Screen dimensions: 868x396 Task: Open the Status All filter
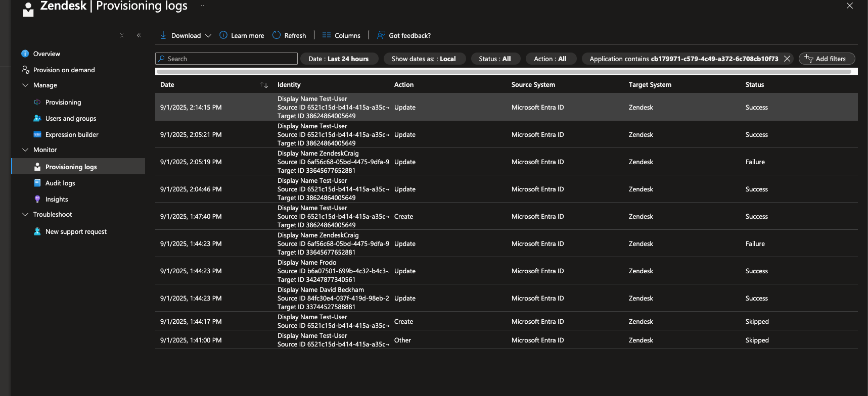click(495, 59)
